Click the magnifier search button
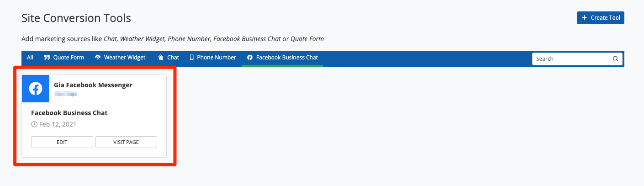 (x=616, y=59)
